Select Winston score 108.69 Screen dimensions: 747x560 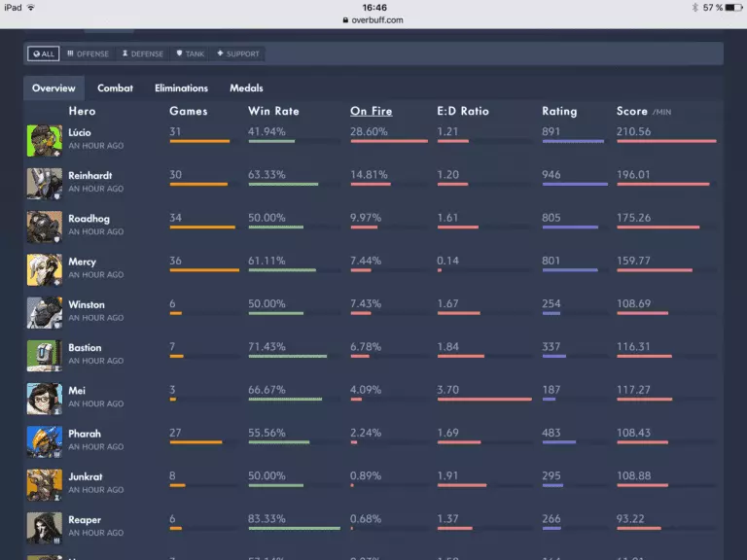tap(633, 303)
